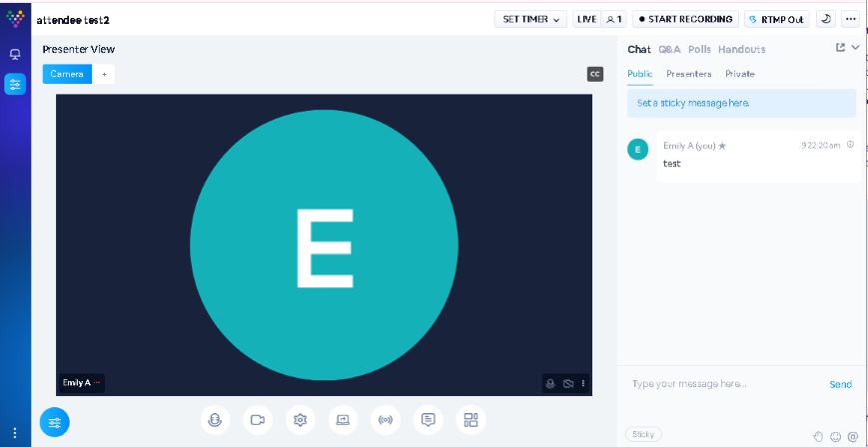Screen dimensions: 868x447
Task: Open video tile options for Emily A
Action: [x=583, y=383]
